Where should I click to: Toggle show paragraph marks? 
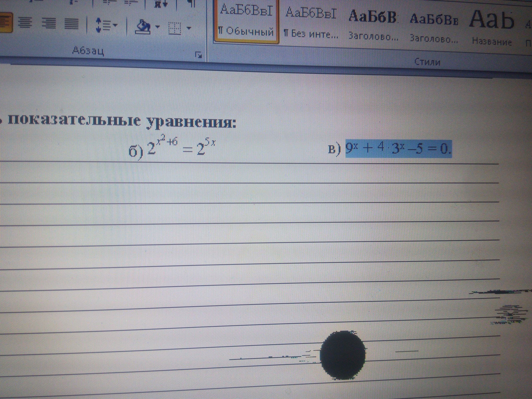191,3
